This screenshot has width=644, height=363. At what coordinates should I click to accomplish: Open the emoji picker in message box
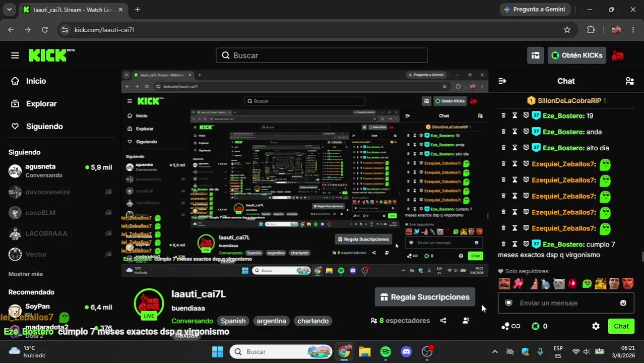tap(623, 303)
